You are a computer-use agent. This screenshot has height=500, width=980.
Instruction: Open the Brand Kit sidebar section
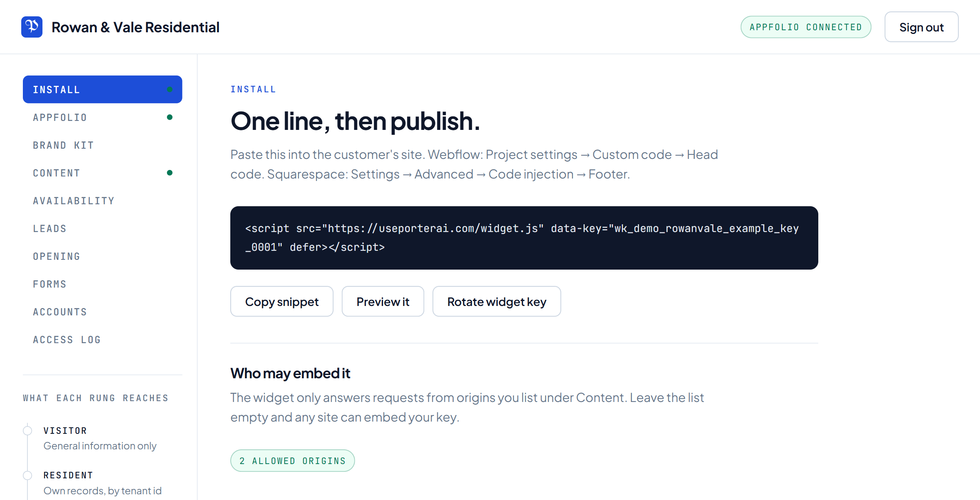pyautogui.click(x=102, y=145)
